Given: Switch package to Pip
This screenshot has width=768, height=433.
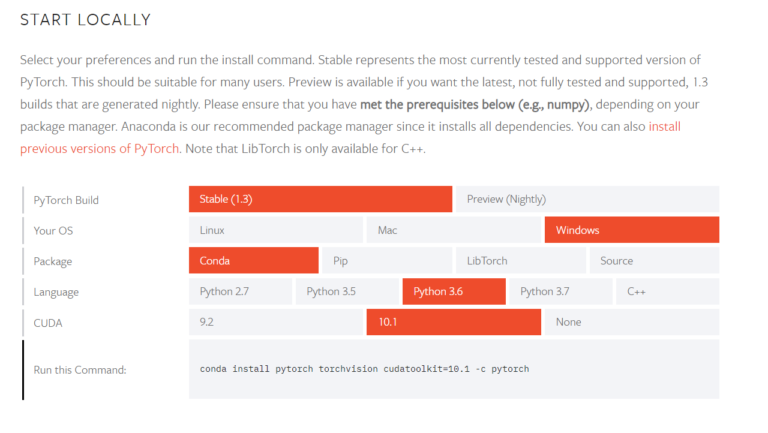Looking at the screenshot, I should coord(387,261).
